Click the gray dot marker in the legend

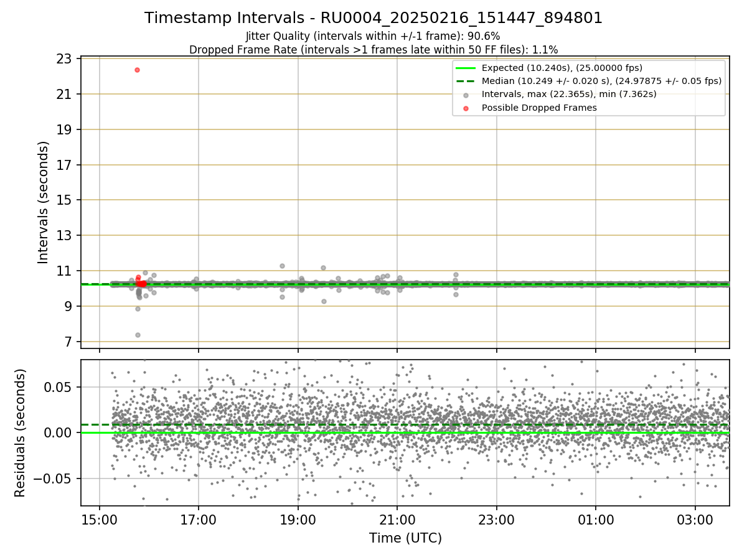tap(466, 95)
